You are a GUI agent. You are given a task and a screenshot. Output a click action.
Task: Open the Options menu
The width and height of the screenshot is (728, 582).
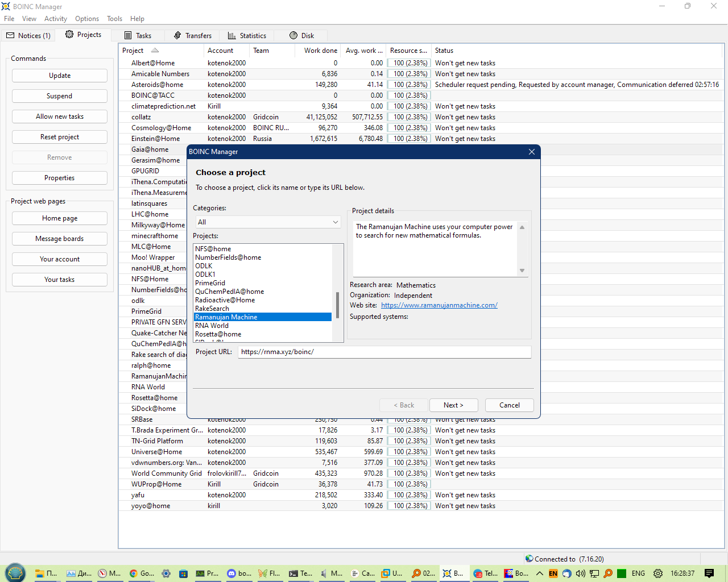point(87,19)
